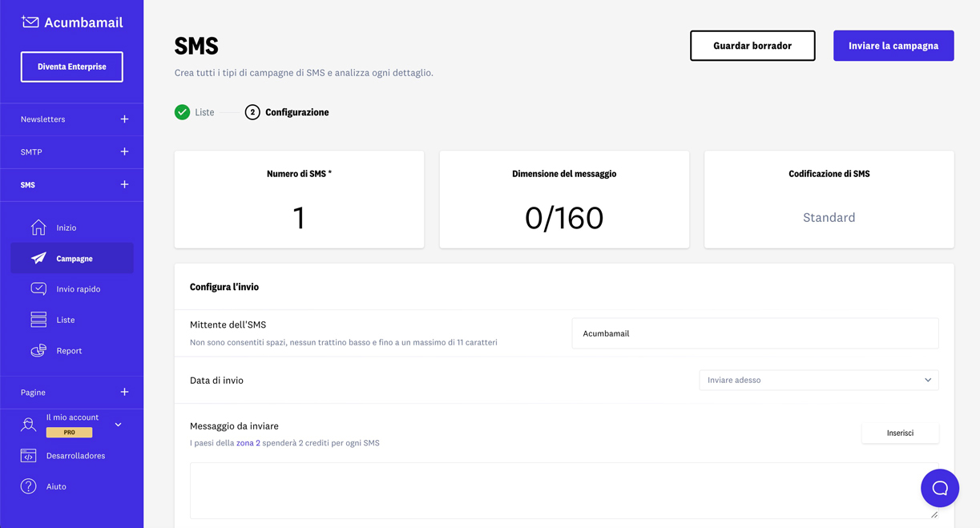Image resolution: width=980 pixels, height=528 pixels.
Task: Click the Mittente dell'SMS input field
Action: pyautogui.click(x=754, y=333)
